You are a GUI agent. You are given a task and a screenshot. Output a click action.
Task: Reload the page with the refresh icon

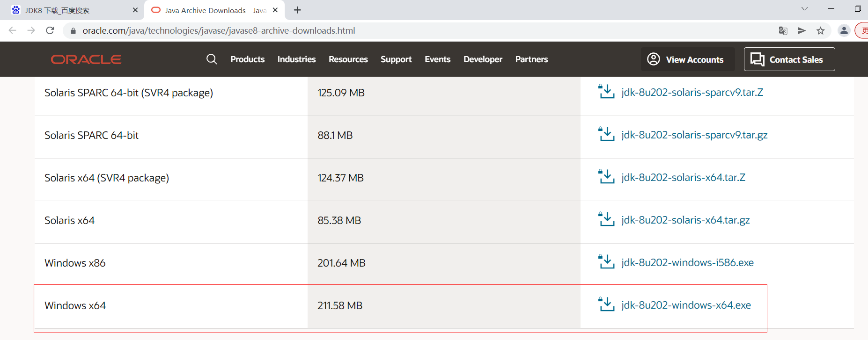[x=50, y=30]
